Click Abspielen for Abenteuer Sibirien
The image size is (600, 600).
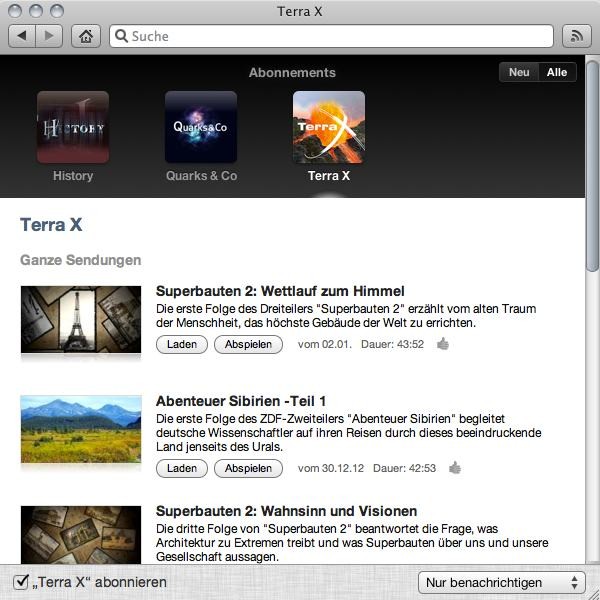248,468
